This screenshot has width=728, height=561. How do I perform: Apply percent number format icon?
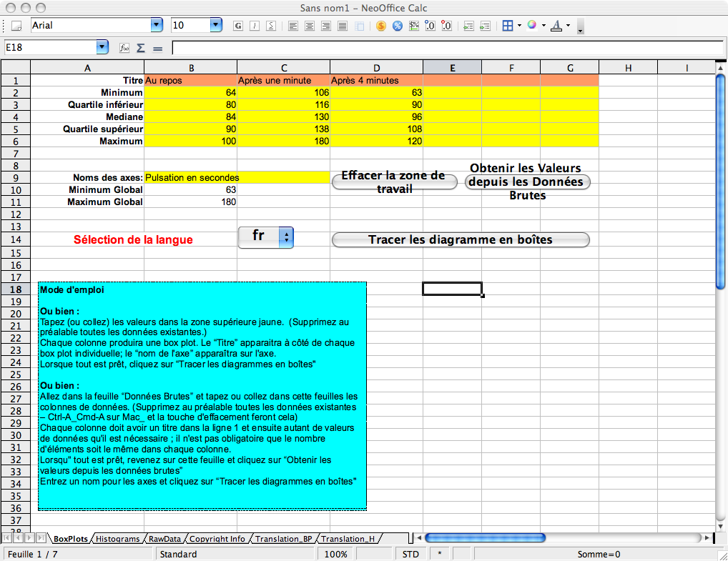398,26
